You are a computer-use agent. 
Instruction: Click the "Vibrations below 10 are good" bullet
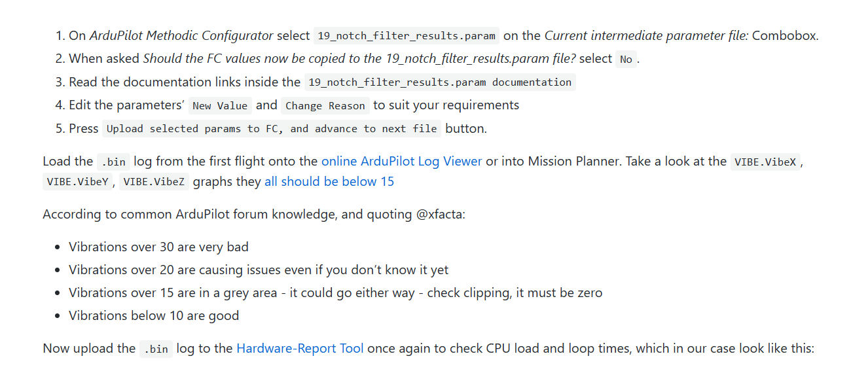click(154, 315)
